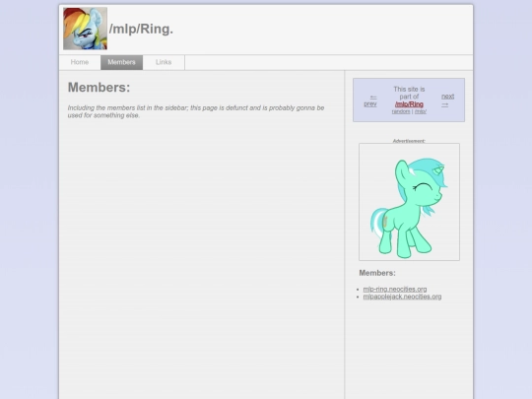Go to the Links tab
Screen dimensions: 532x399
pos(164,62)
